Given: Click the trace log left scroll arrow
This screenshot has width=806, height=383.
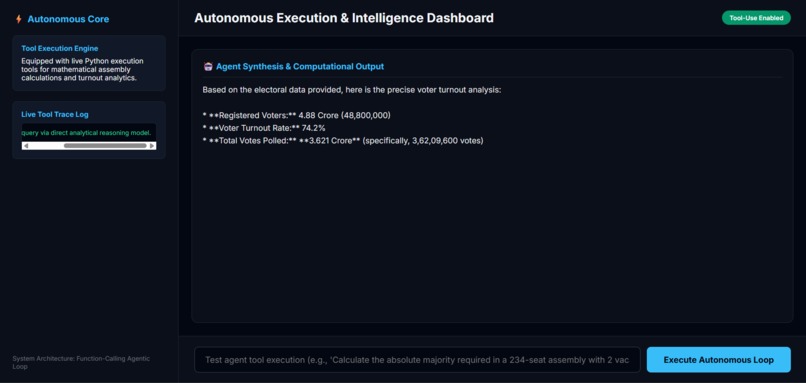Looking at the screenshot, I should pos(26,146).
